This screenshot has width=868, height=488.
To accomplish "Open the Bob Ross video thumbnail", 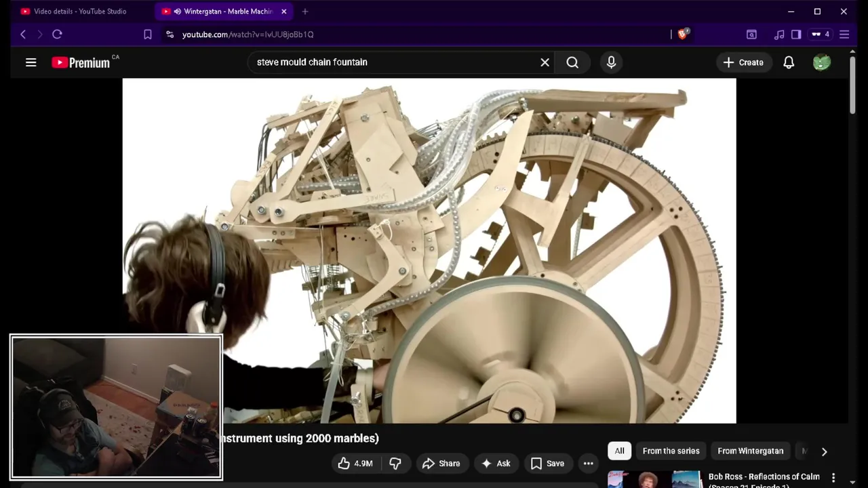I will (654, 480).
